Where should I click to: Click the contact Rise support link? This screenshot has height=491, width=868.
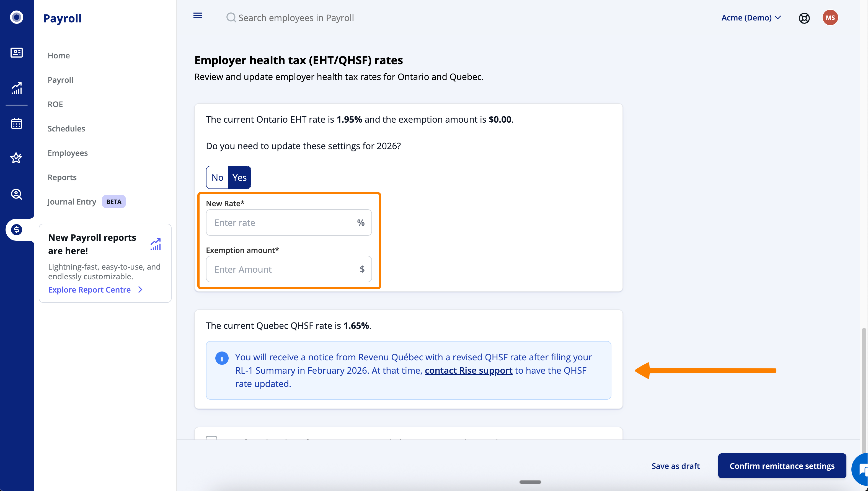point(468,370)
